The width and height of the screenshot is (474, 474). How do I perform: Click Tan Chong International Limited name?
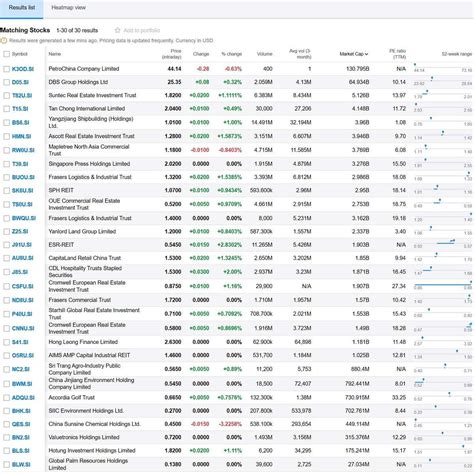87,109
